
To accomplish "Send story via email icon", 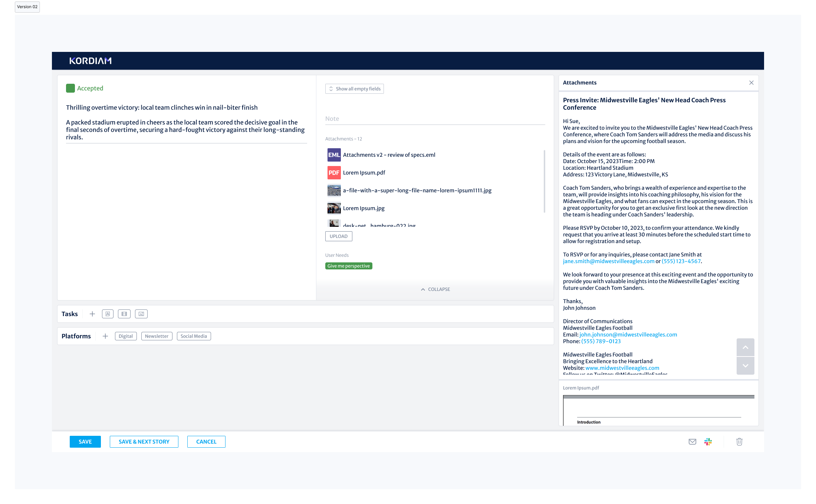I will point(692,442).
